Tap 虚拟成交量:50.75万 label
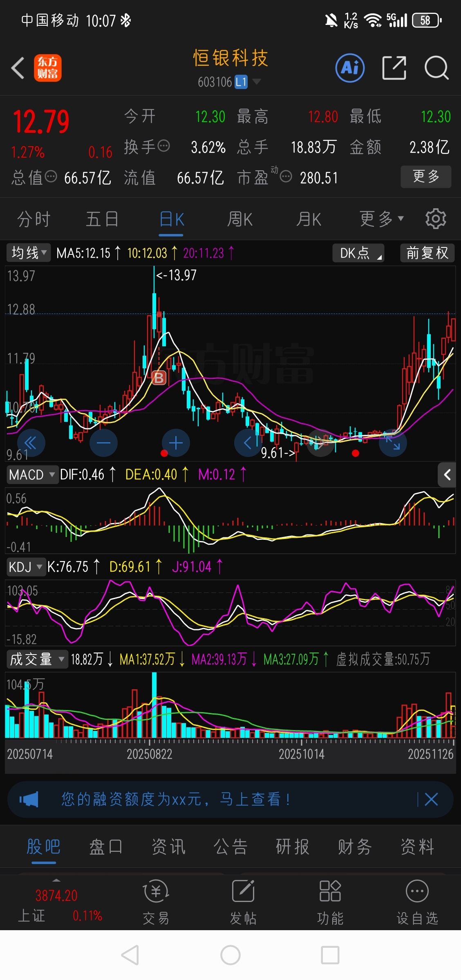 [383, 659]
